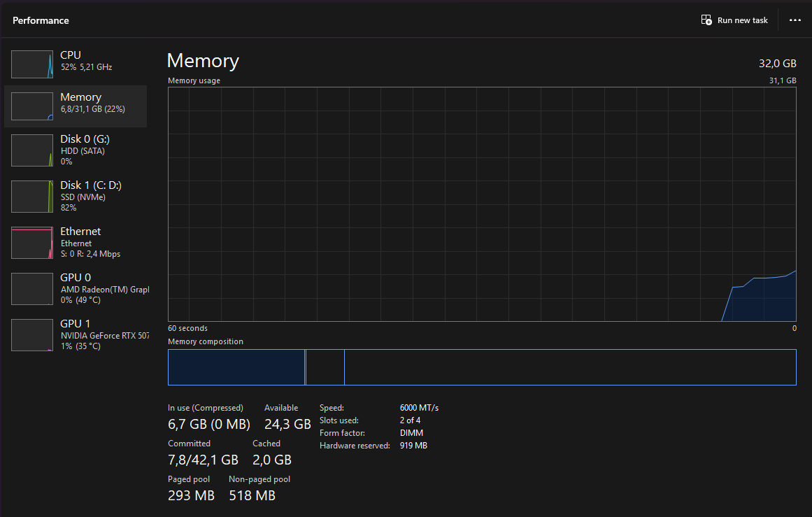Click the 6,8/31,1 GB (22%) memory reading
The image size is (812, 517).
tap(93, 109)
